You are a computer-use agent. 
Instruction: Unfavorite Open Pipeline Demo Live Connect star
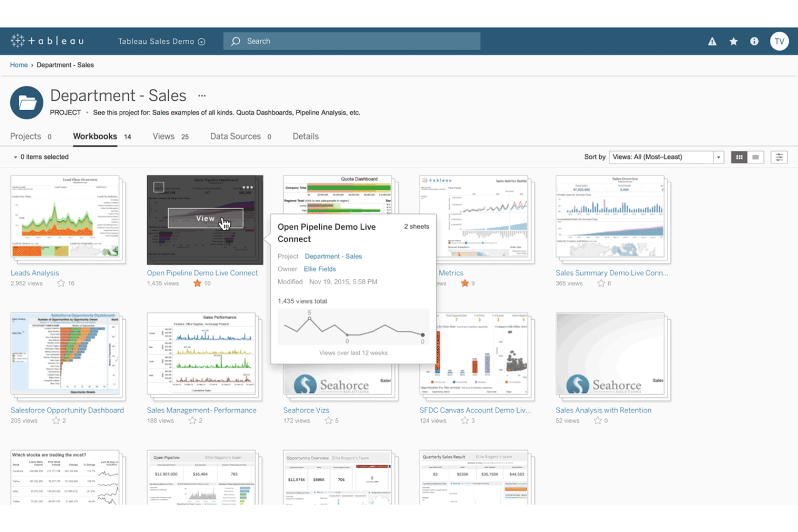(x=197, y=283)
